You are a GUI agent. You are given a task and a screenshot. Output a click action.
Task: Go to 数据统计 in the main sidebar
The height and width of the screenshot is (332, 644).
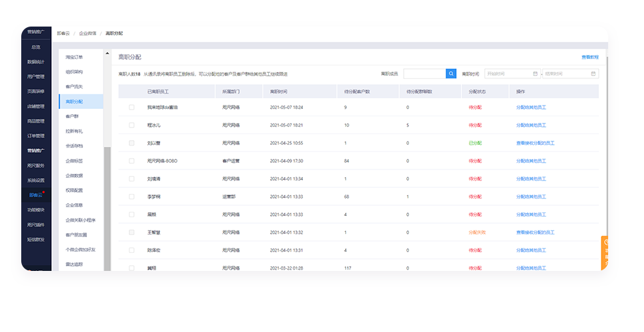[x=36, y=62]
